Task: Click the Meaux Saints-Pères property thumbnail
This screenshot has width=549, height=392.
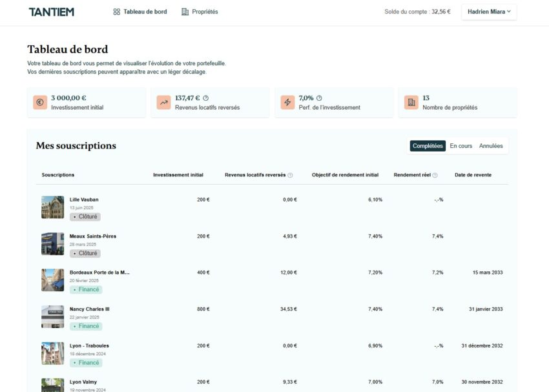Action: click(52, 244)
